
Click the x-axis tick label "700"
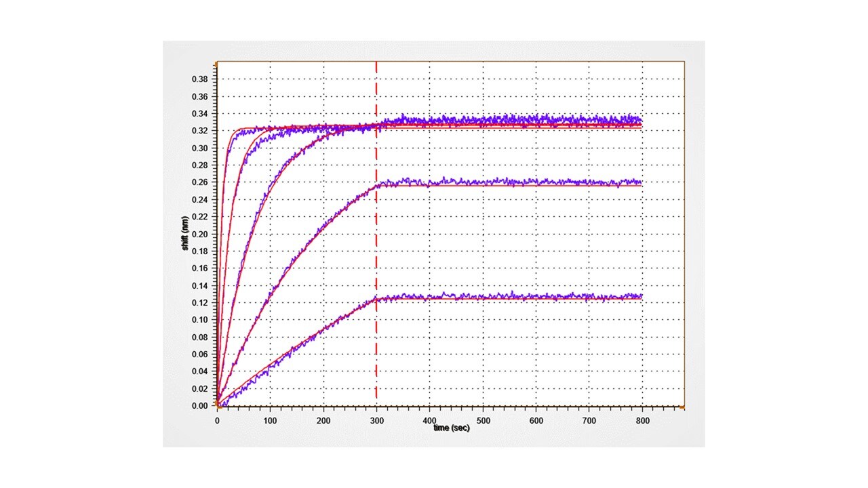click(x=589, y=420)
